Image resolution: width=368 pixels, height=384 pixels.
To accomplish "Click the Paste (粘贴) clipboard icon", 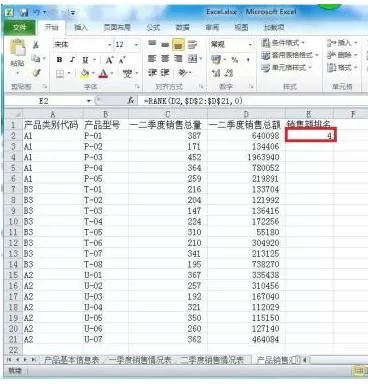I will 17,48.
